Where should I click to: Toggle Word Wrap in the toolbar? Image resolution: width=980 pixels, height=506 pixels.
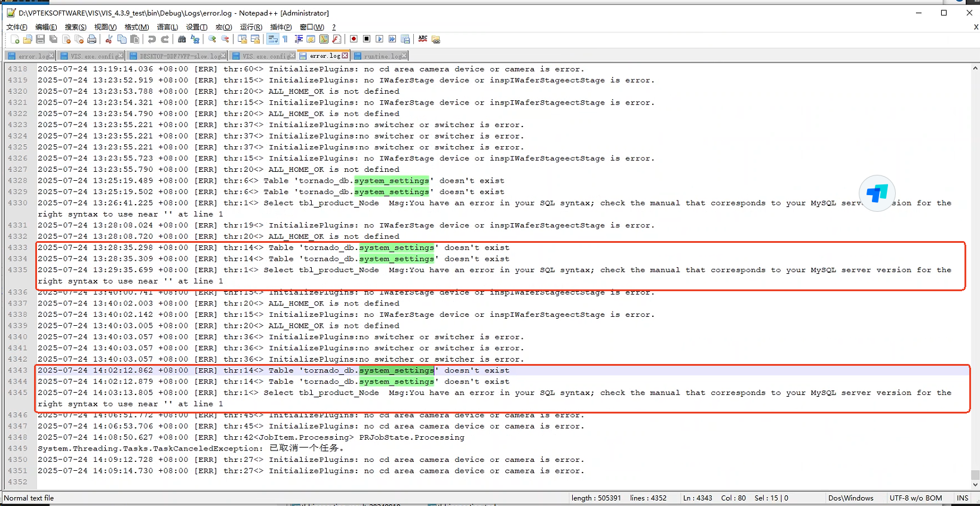pyautogui.click(x=272, y=39)
